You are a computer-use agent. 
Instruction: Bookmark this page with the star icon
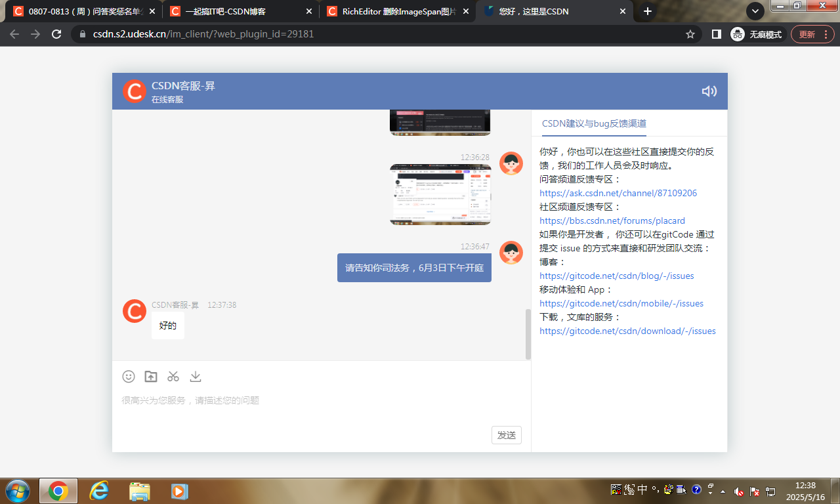(690, 34)
